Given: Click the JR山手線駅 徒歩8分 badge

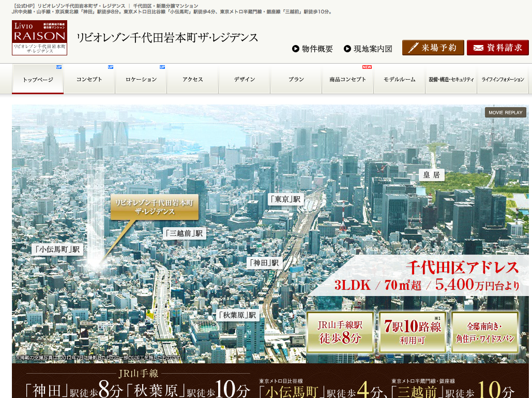Looking at the screenshot, I should point(340,332).
